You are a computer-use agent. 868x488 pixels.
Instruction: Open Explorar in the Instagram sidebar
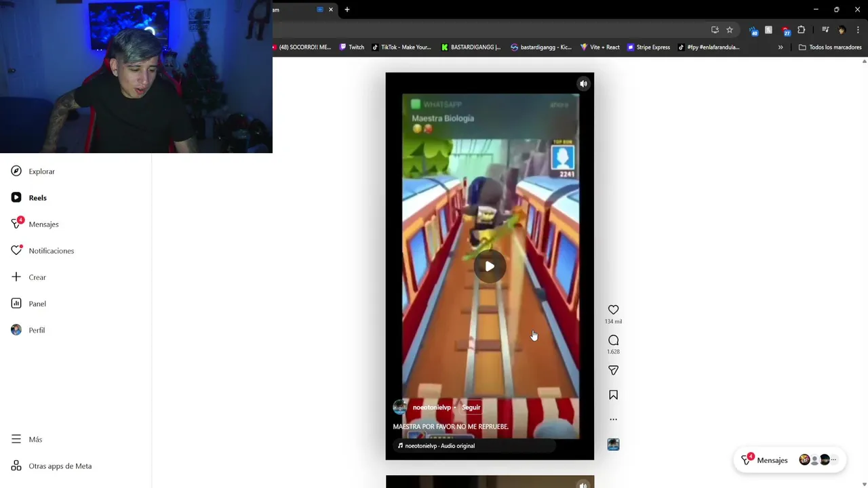pyautogui.click(x=33, y=171)
